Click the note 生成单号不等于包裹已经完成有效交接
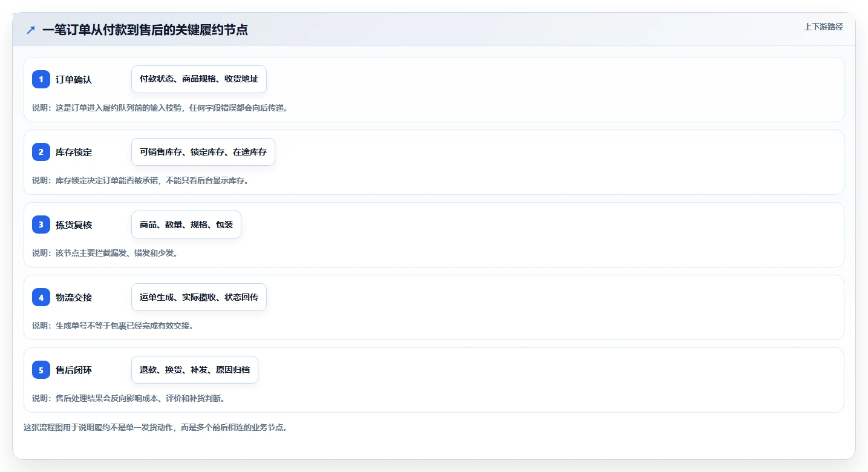868x472 pixels. click(113, 326)
